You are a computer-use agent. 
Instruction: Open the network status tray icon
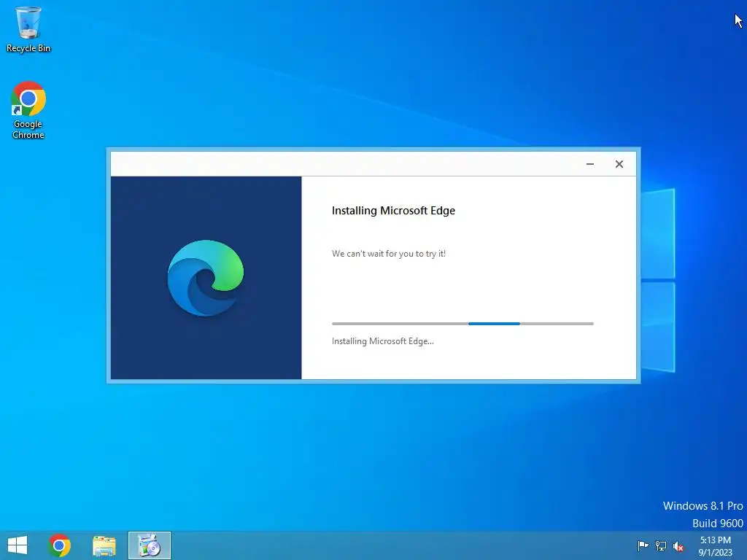point(661,545)
